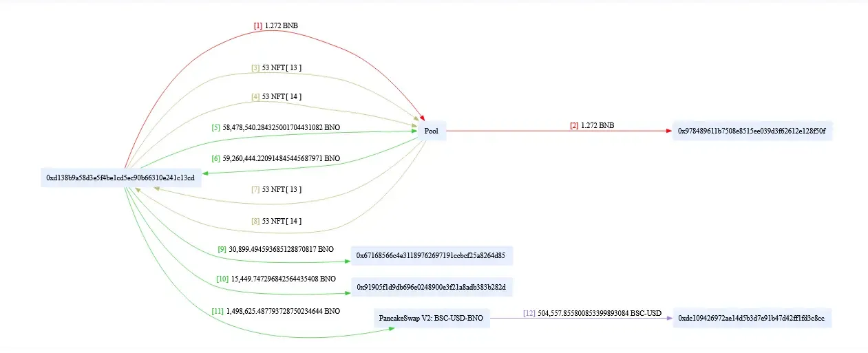
Task: Select the 0xd138b9a58d3e5f4be1cd source address node
Action: coord(120,178)
